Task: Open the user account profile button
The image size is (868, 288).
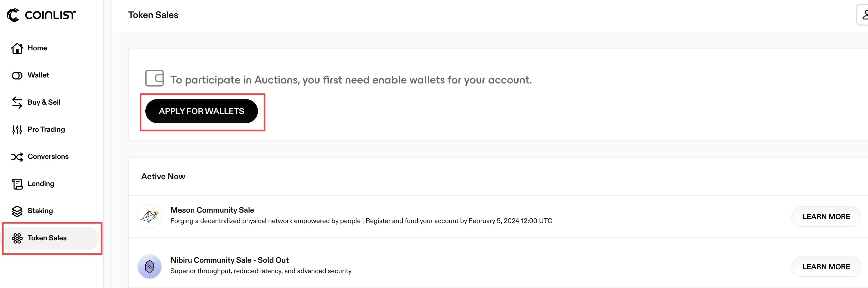Action: [863, 15]
